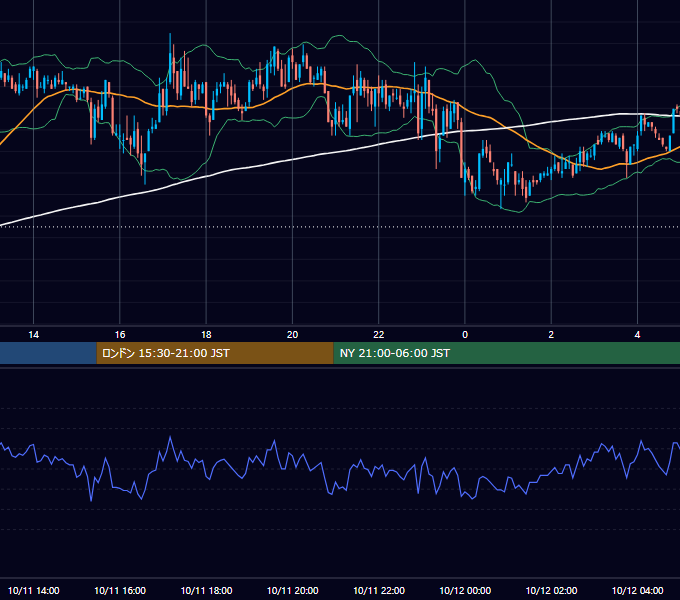Click the 4 hour label on price axis
This screenshot has height=600, width=680.
coord(637,335)
